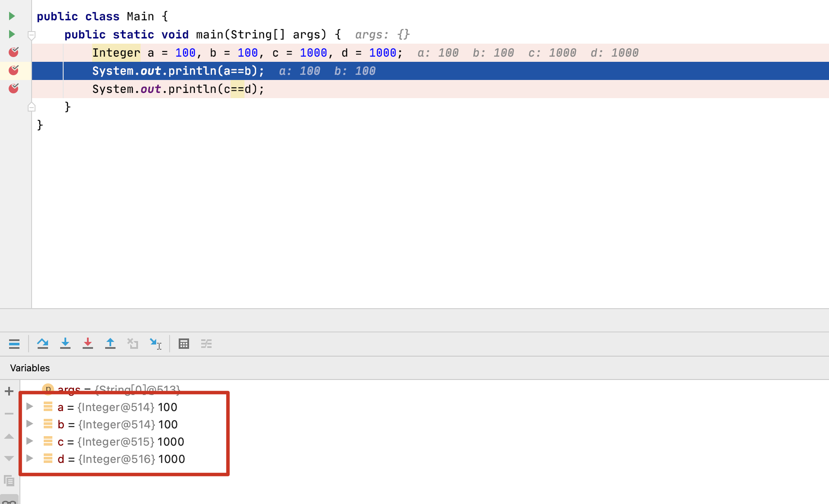Viewport: 829px width, 504px height.
Task: Click the Show Execution Point icon
Action: (x=14, y=344)
